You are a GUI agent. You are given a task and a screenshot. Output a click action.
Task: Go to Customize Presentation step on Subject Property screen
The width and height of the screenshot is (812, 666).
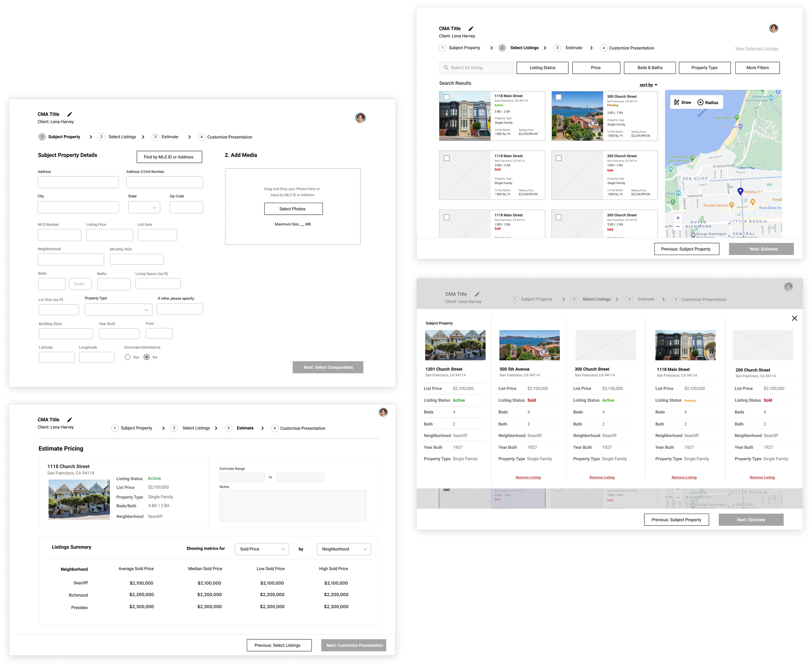pyautogui.click(x=225, y=137)
